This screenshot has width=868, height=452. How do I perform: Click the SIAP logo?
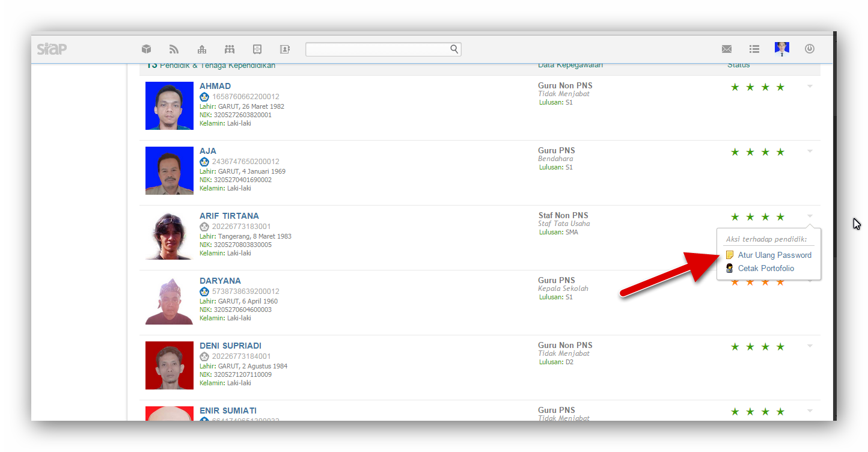pyautogui.click(x=51, y=49)
